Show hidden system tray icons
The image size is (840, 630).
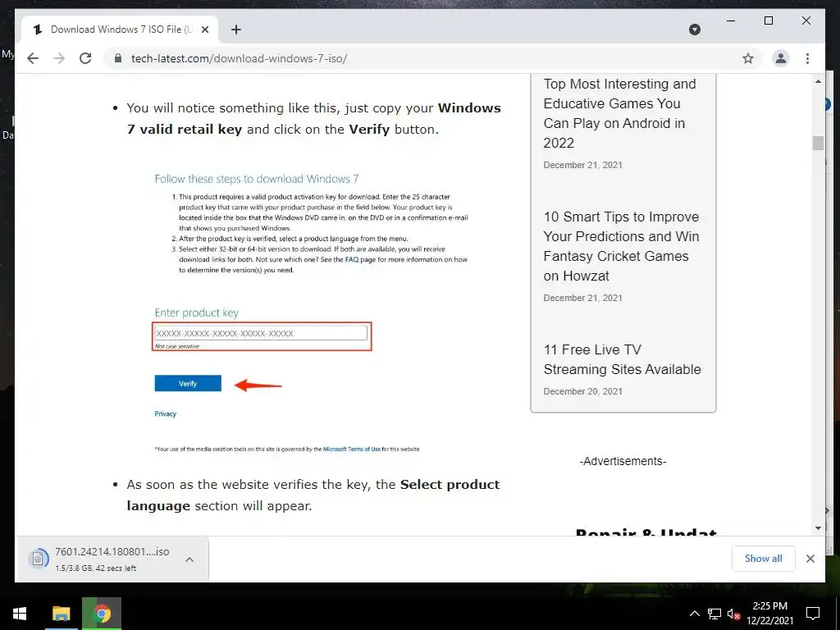[x=694, y=614]
